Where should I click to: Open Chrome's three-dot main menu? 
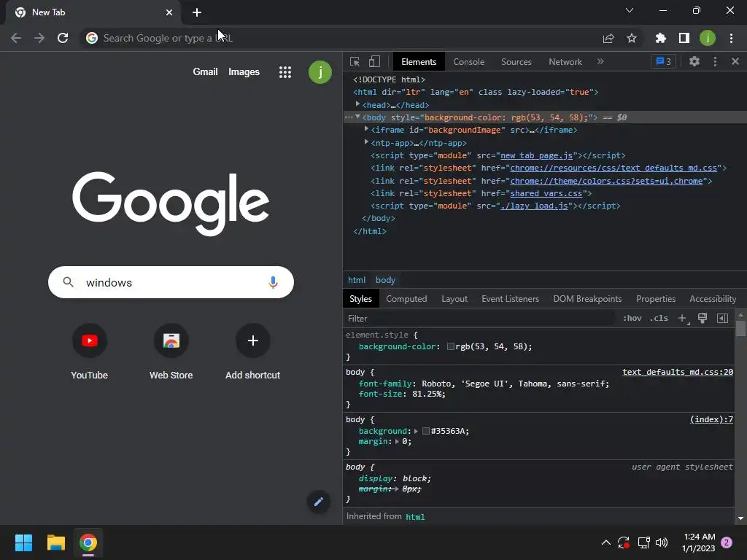click(x=731, y=38)
